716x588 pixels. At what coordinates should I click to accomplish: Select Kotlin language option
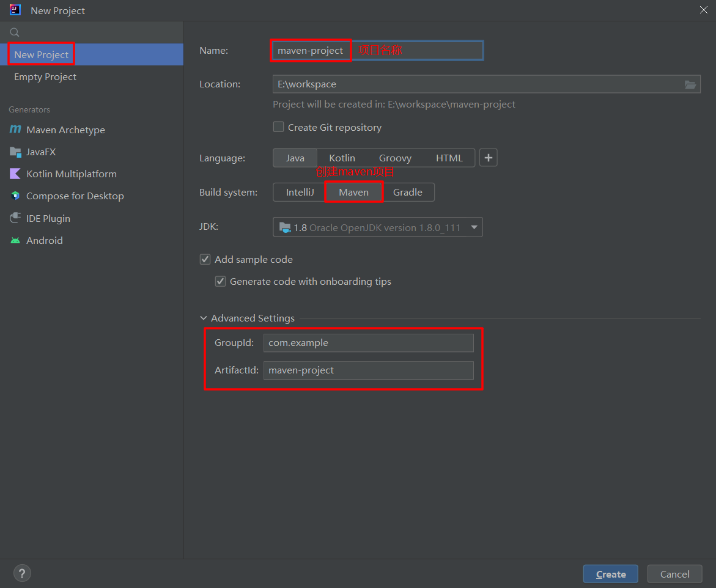(342, 158)
